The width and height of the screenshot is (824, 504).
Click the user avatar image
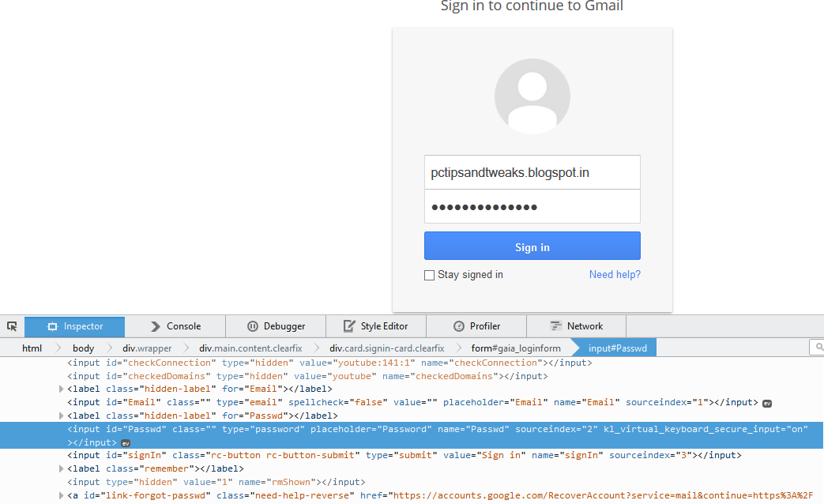tap(532, 96)
